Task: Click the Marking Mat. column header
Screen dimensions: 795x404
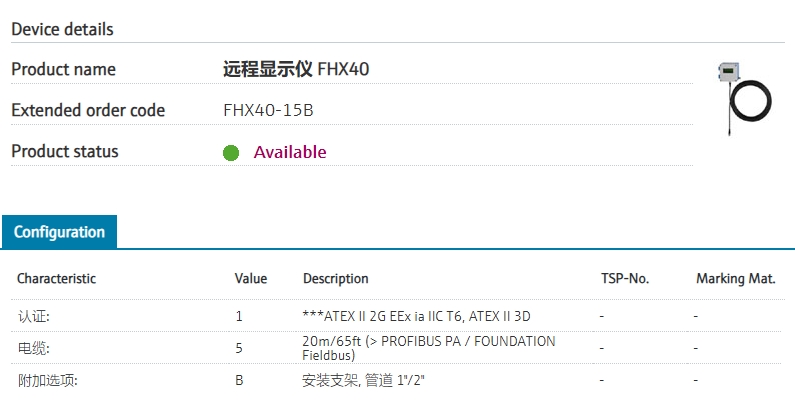Action: click(x=736, y=278)
